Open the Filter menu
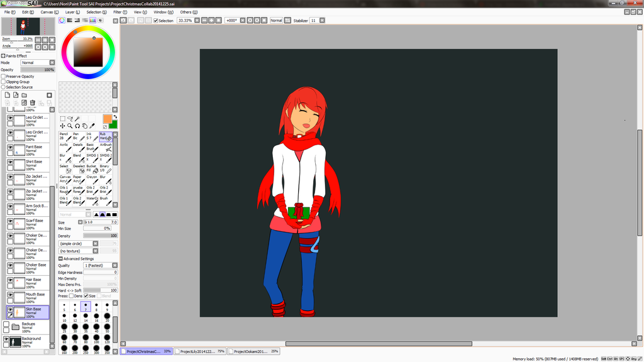 pos(120,13)
